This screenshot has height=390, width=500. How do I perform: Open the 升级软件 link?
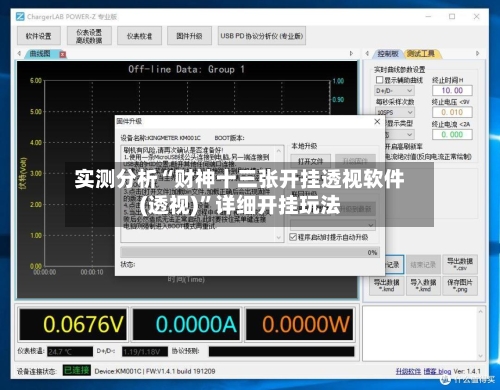click(408, 371)
